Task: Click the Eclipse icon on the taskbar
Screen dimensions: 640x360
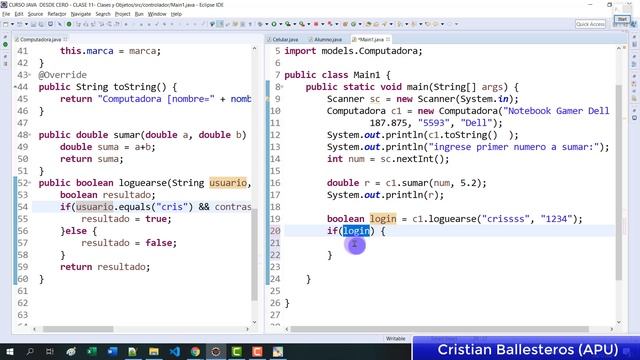Action: tap(216, 351)
